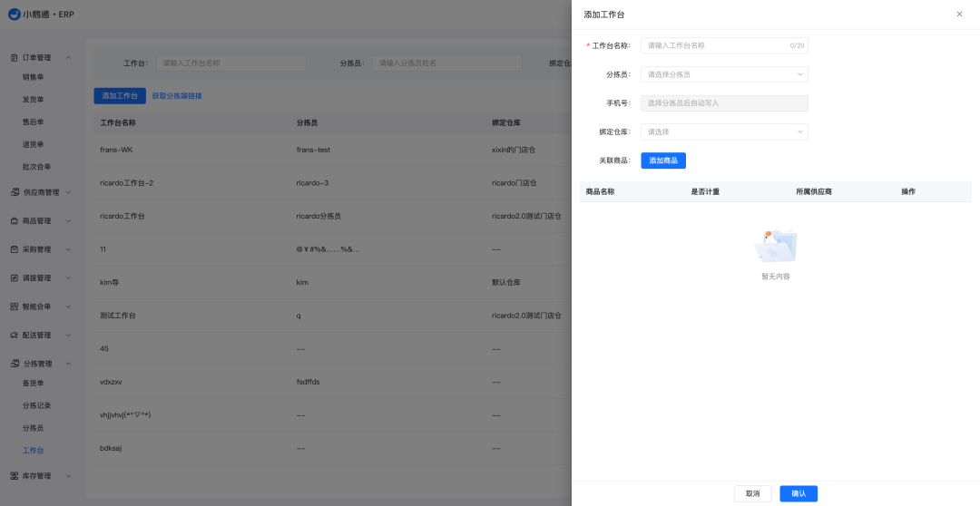Click the fsdffds sorter cell
Viewport: 980px width, 506px height.
(309, 382)
